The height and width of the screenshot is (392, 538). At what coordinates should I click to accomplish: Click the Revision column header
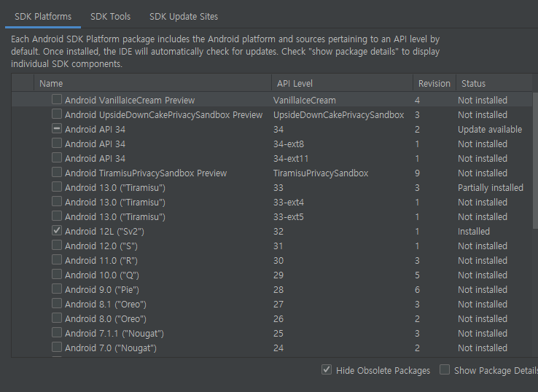434,83
